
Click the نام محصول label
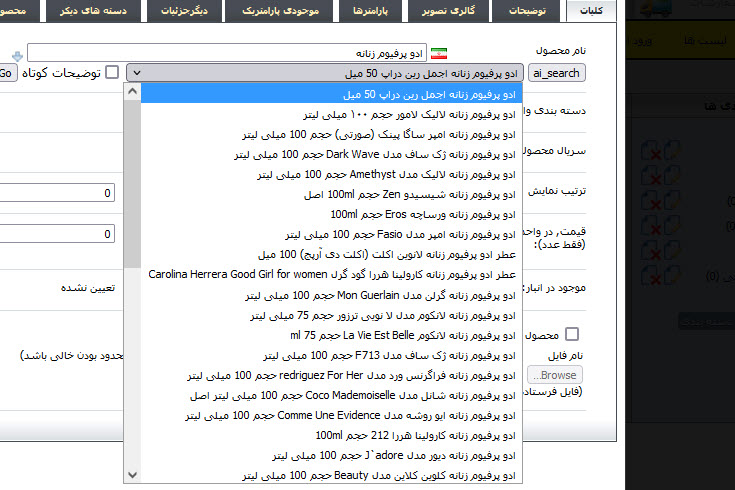(561, 51)
